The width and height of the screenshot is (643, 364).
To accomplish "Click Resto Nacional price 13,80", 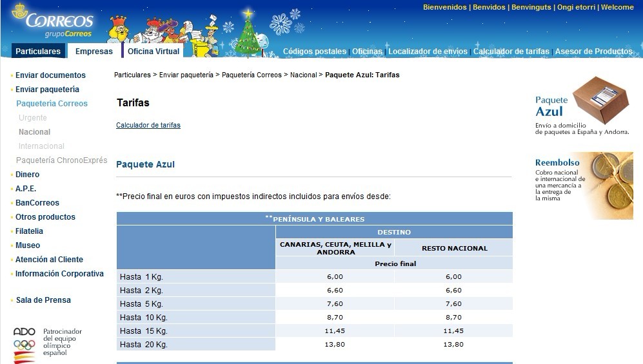I will [453, 344].
